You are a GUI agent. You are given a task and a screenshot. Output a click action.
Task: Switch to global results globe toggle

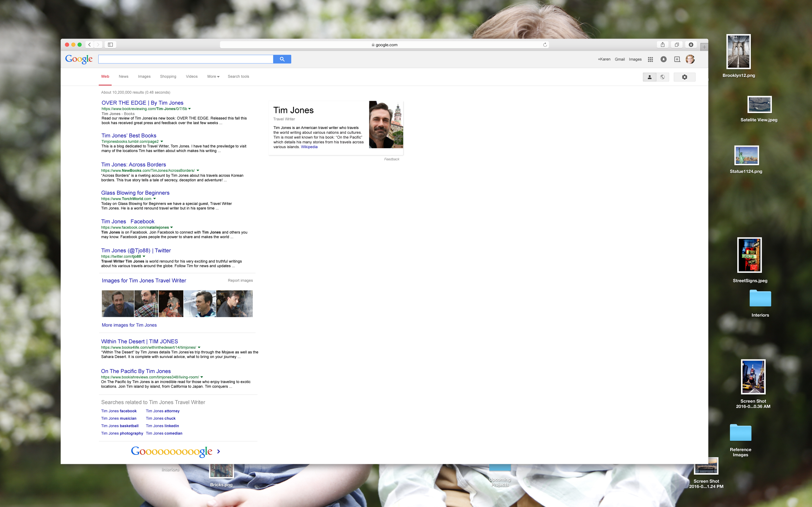pyautogui.click(x=662, y=77)
